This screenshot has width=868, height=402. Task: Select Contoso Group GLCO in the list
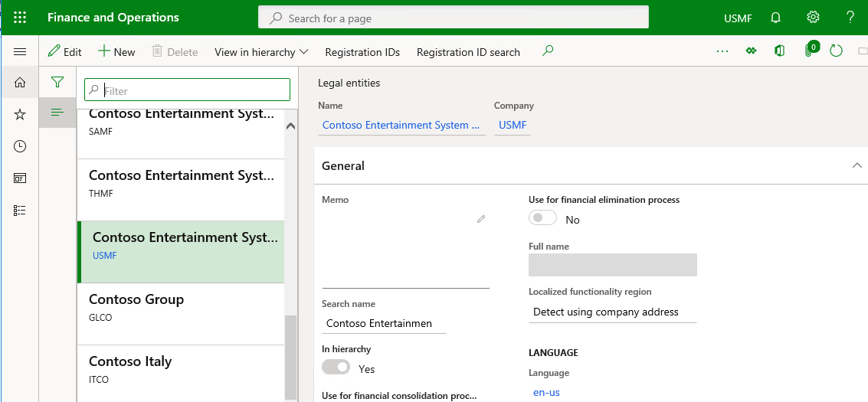tap(181, 307)
